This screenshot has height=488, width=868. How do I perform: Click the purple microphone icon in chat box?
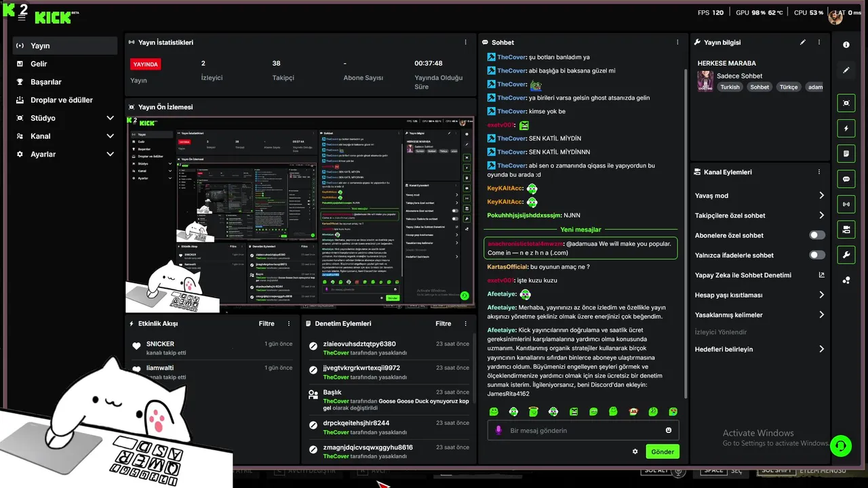pyautogui.click(x=499, y=430)
